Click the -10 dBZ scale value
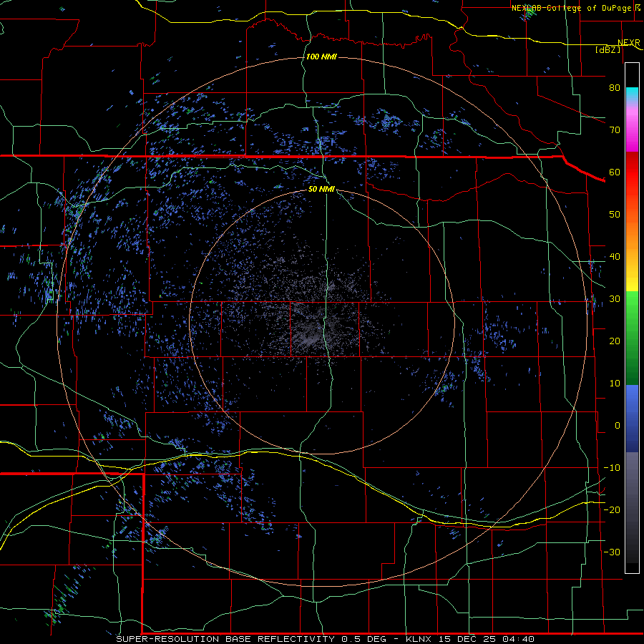 point(612,468)
